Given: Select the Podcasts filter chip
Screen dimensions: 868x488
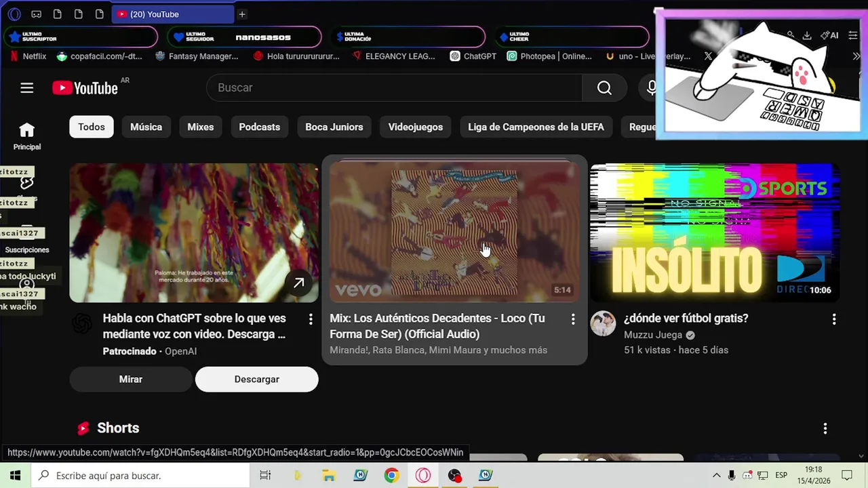Looking at the screenshot, I should click(x=259, y=127).
